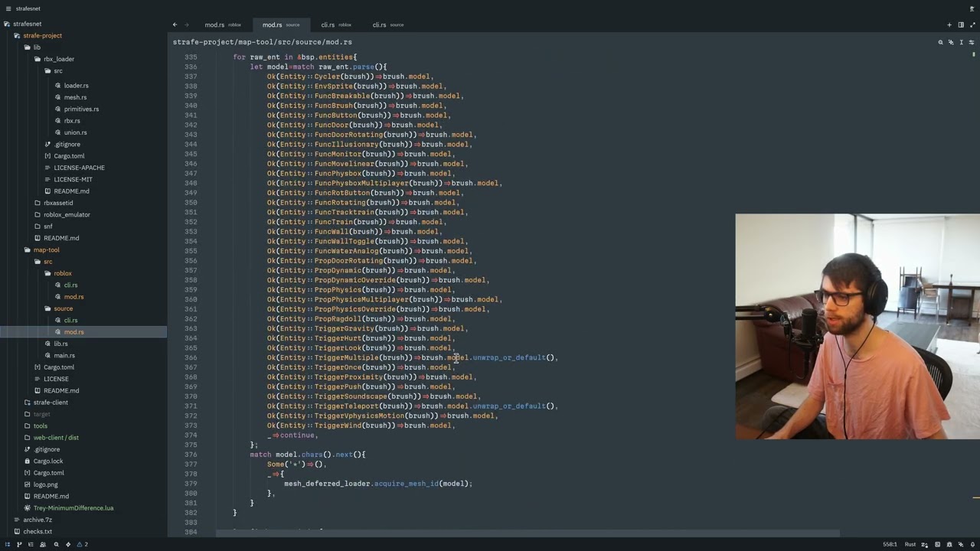Click the Rust language selector
980x551 pixels.
click(x=910, y=544)
